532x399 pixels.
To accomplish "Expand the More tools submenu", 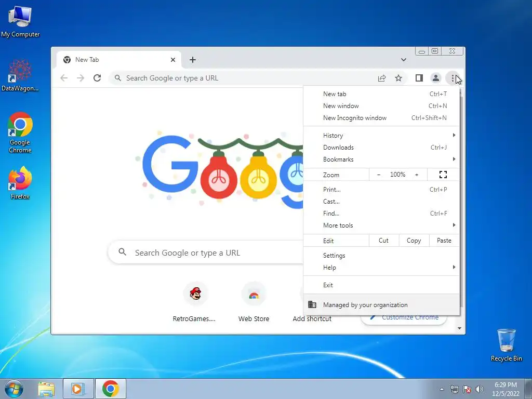I will 381,225.
